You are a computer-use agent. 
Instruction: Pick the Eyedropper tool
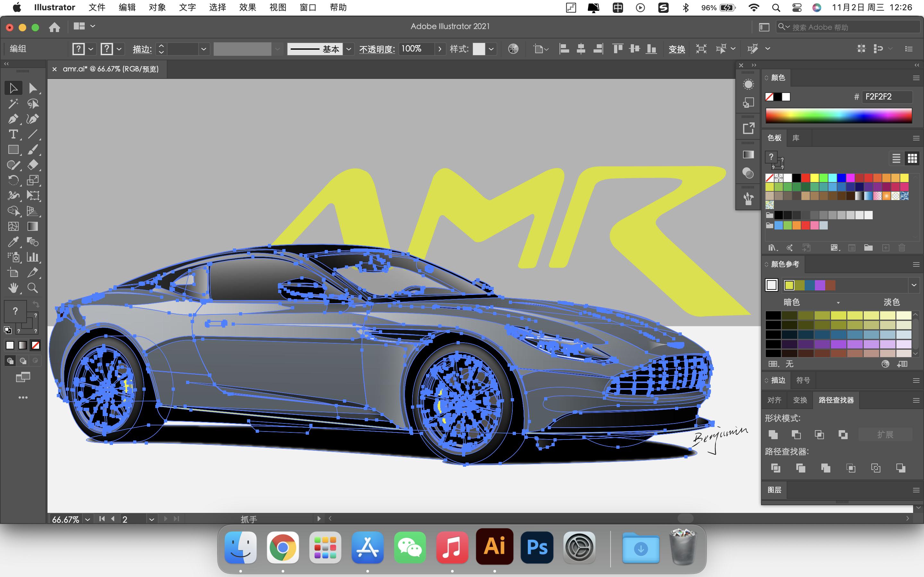click(13, 242)
